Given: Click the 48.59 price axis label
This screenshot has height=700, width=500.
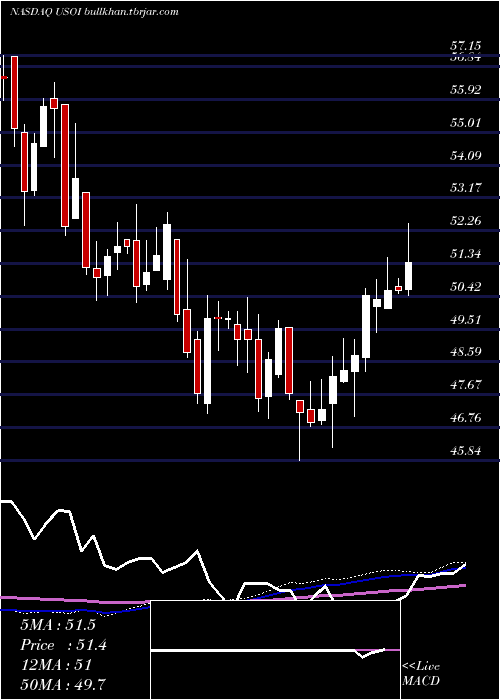Looking at the screenshot, I should [x=466, y=352].
